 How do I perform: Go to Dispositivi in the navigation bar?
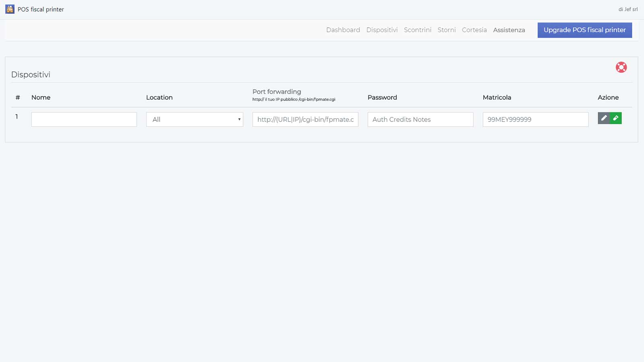coord(382,30)
